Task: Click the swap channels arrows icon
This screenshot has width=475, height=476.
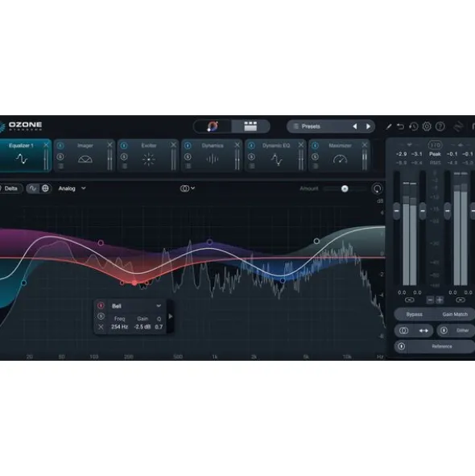Action: click(x=423, y=330)
